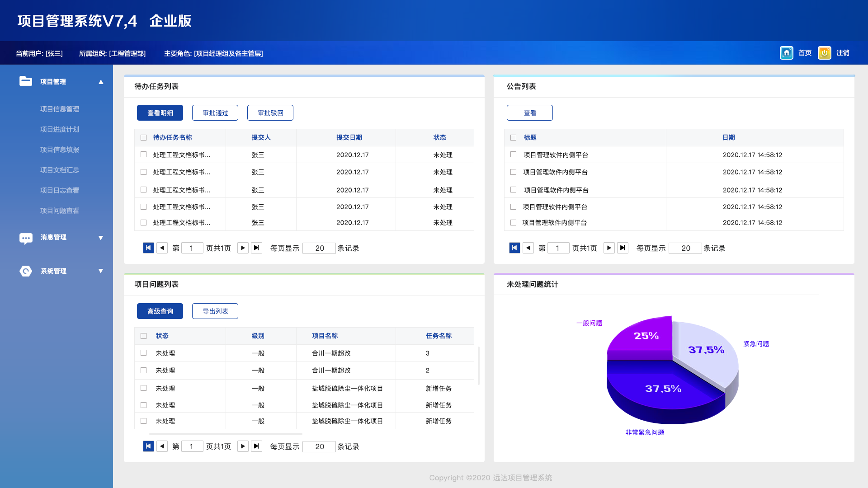Go to last page in 待办任务列表

tap(256, 248)
